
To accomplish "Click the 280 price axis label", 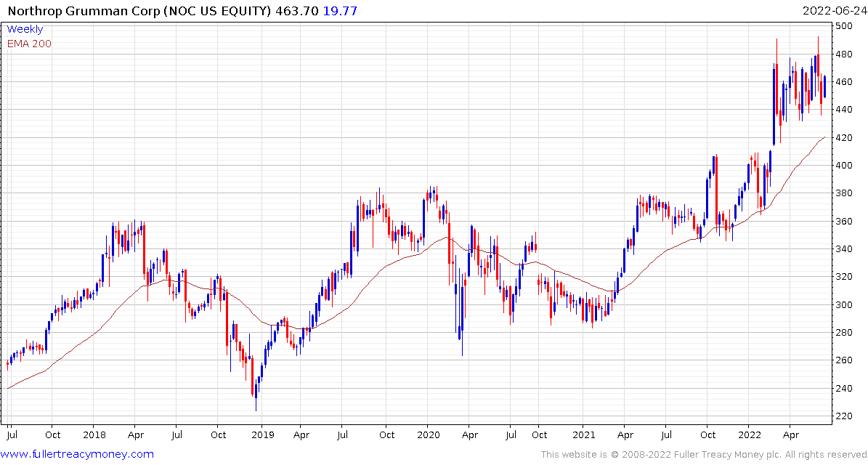I will pos(844,333).
